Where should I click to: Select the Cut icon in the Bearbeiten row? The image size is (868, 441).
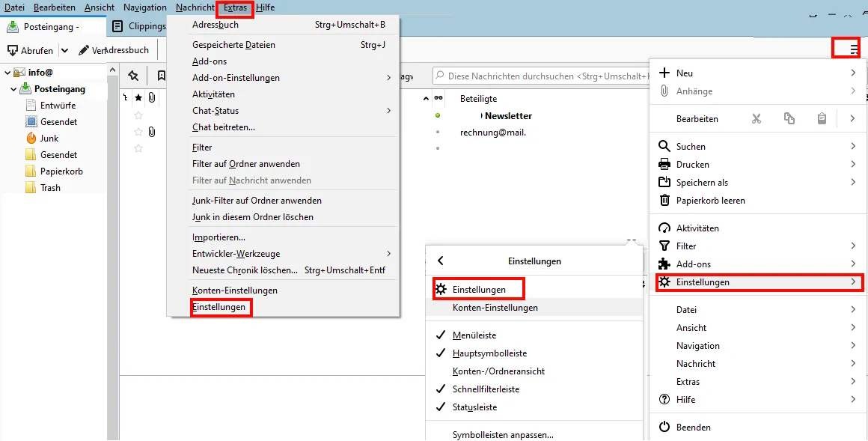point(756,118)
